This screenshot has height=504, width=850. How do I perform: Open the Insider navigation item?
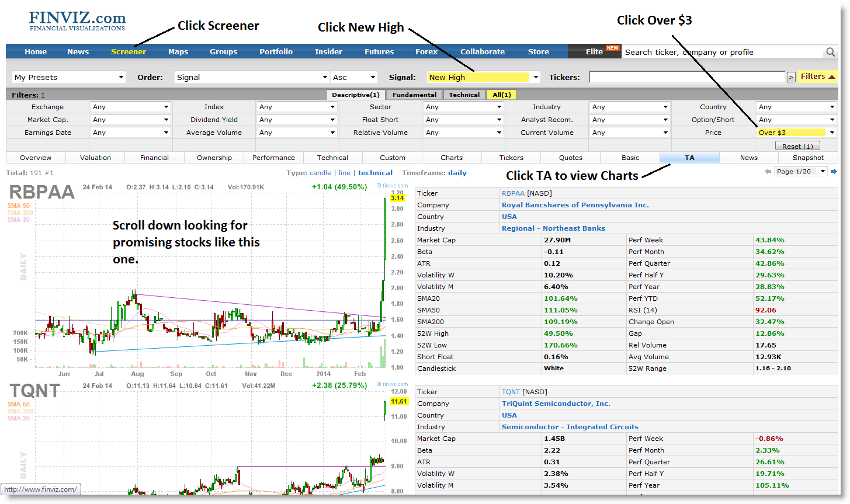(329, 51)
